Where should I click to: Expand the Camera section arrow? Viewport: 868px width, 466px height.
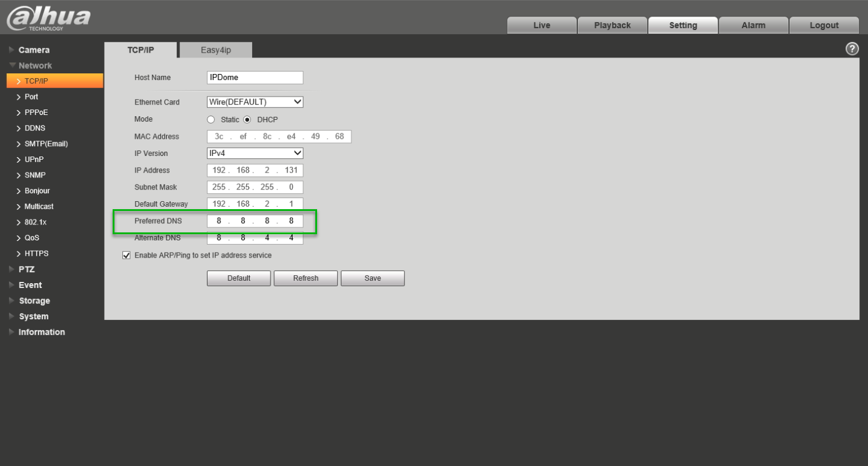[12, 50]
